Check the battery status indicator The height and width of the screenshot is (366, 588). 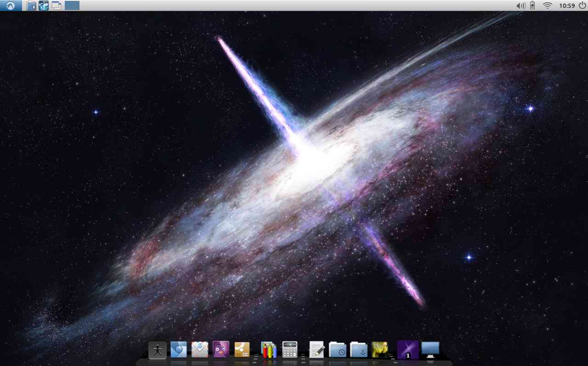coord(533,6)
